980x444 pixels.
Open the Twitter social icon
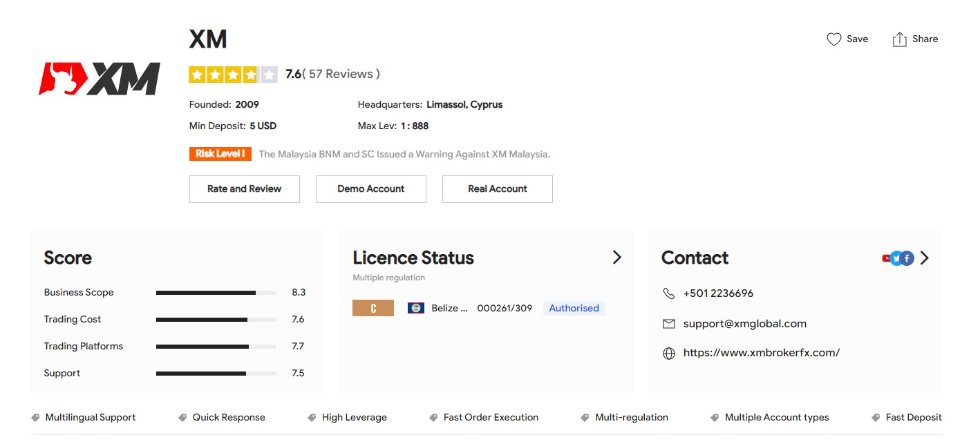pyautogui.click(x=897, y=258)
